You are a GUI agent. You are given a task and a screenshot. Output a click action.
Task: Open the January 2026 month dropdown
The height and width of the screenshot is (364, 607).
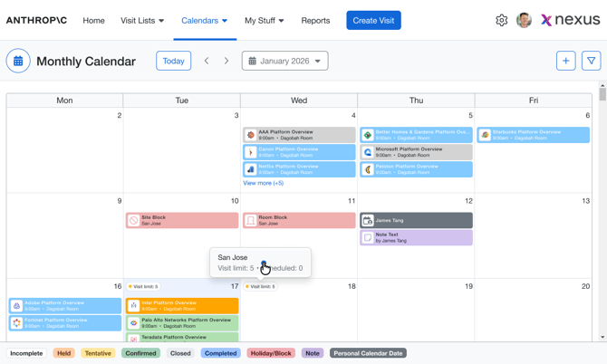(284, 61)
